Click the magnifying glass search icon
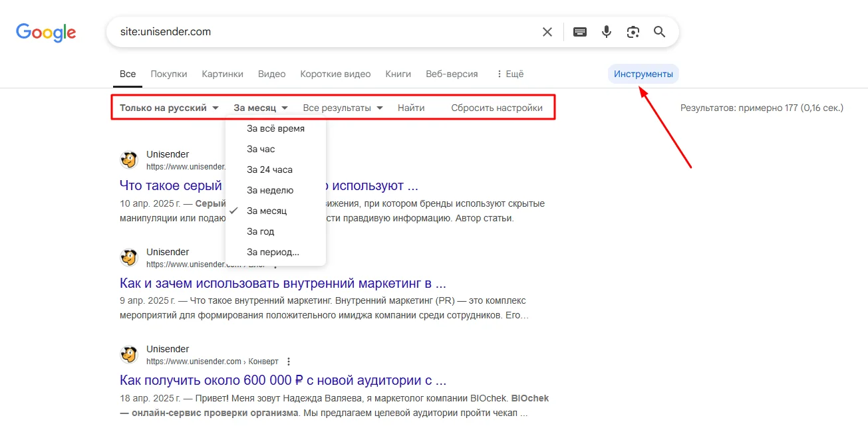 pyautogui.click(x=659, y=32)
